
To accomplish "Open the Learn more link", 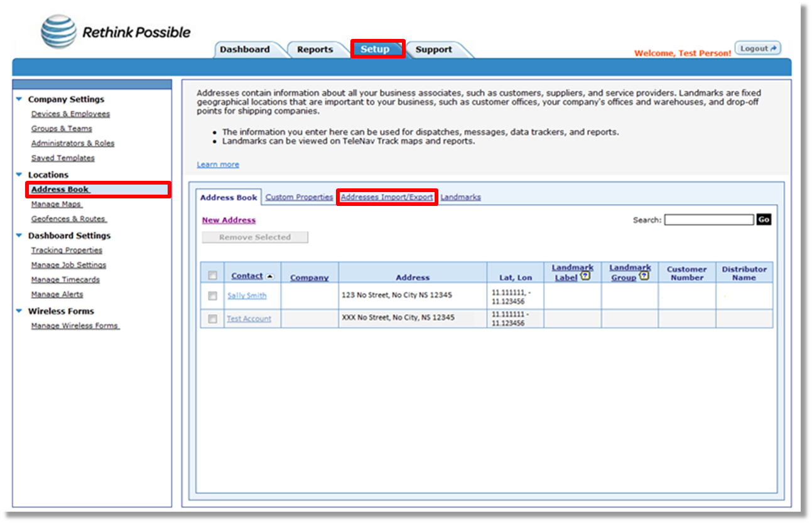I will pyautogui.click(x=218, y=164).
